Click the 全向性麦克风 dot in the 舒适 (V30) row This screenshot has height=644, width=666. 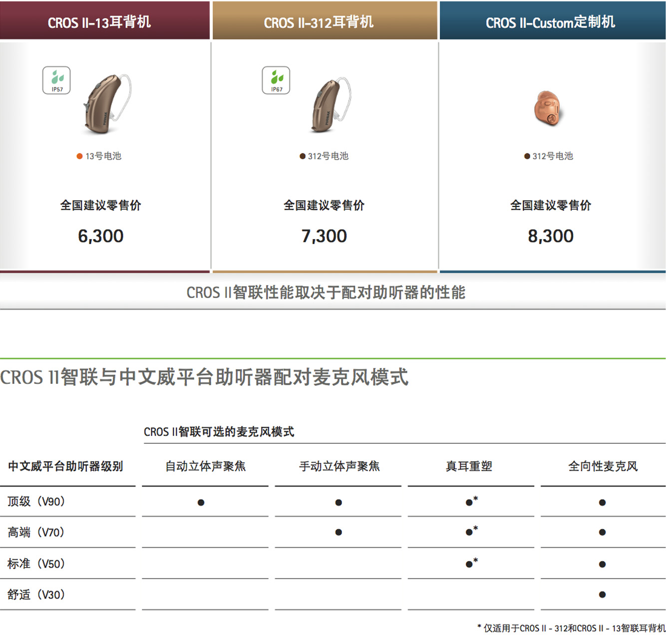coord(602,595)
